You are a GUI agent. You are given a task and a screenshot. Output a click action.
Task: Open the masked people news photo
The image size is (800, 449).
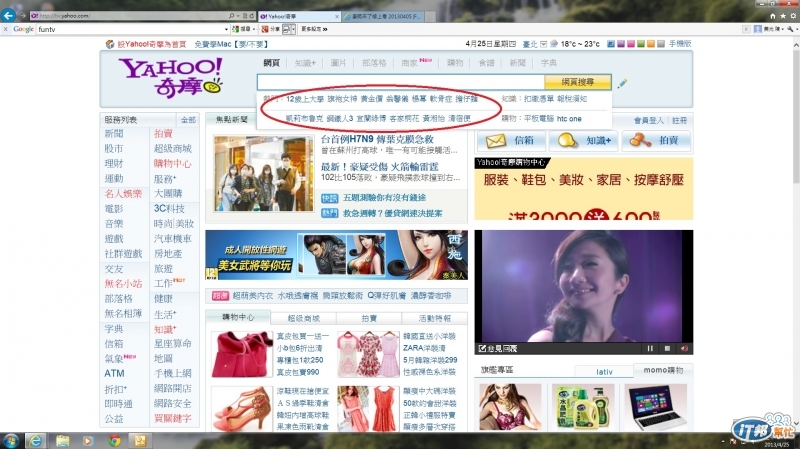tap(264, 173)
